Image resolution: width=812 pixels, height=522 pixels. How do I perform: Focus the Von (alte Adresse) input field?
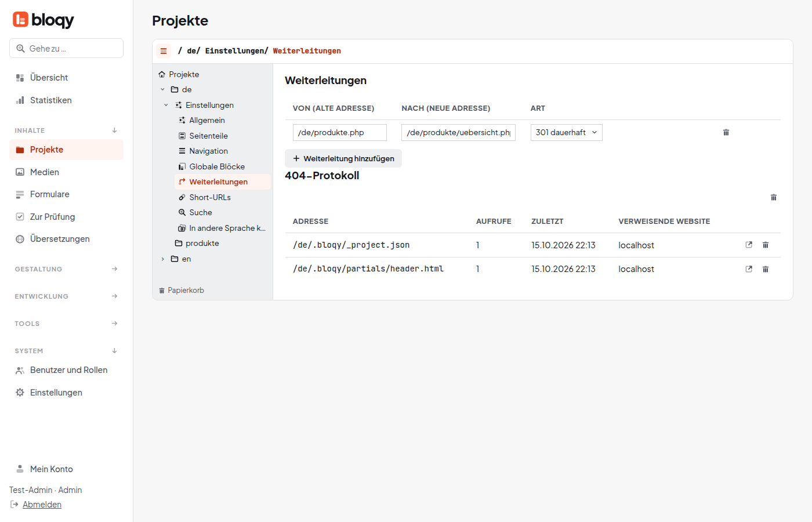(x=340, y=132)
